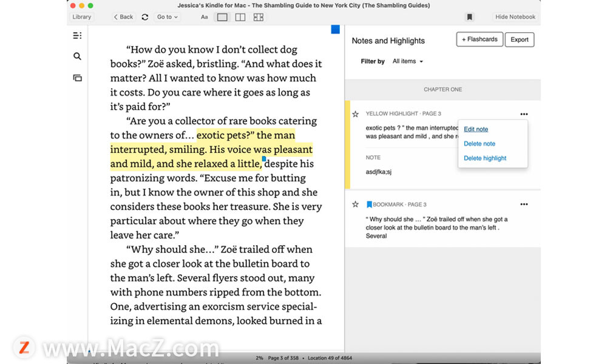Open the flashcards icon in the left sidebar
Viewport: 607px width, 364px height.
click(78, 78)
